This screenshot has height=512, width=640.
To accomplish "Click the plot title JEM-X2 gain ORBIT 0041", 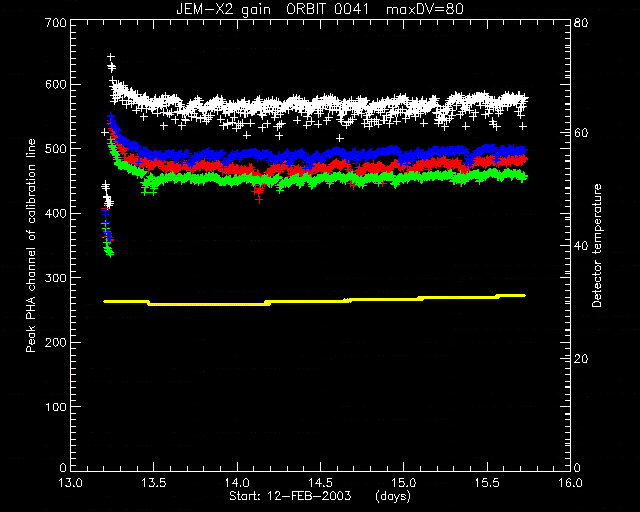I will [x=273, y=9].
